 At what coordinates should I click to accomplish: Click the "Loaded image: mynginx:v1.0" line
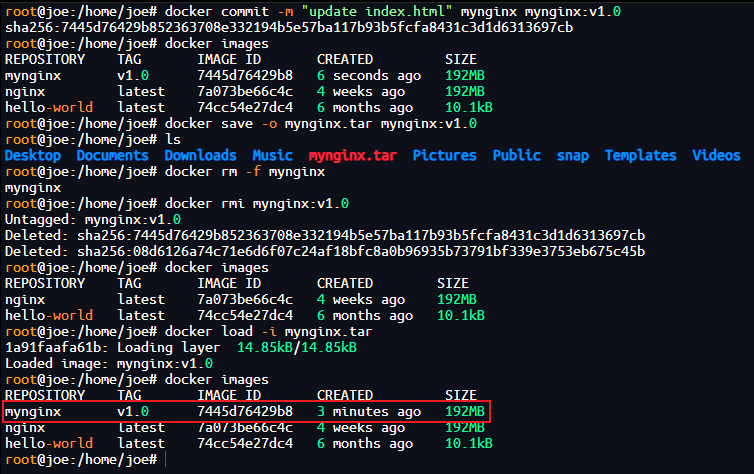(x=108, y=363)
